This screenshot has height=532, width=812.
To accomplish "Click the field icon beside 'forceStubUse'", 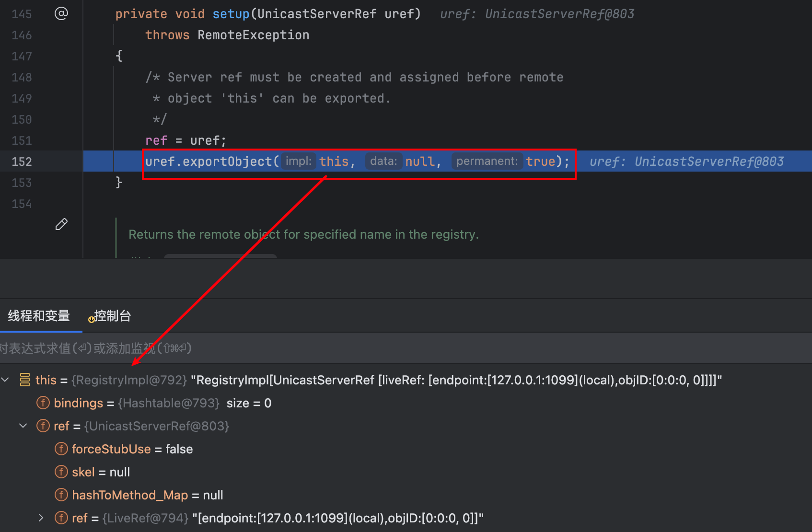I will 61,449.
